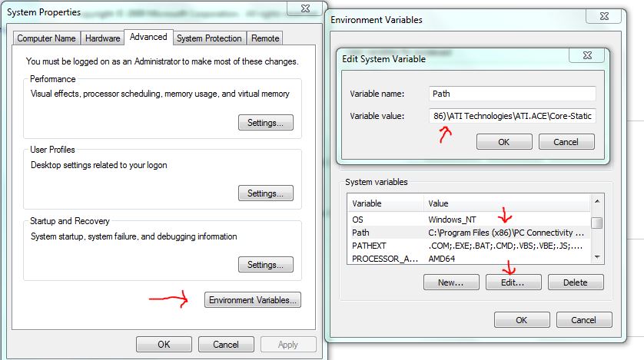
Task: Confirm the Edit System Variable dialog with OK
Action: [x=503, y=142]
